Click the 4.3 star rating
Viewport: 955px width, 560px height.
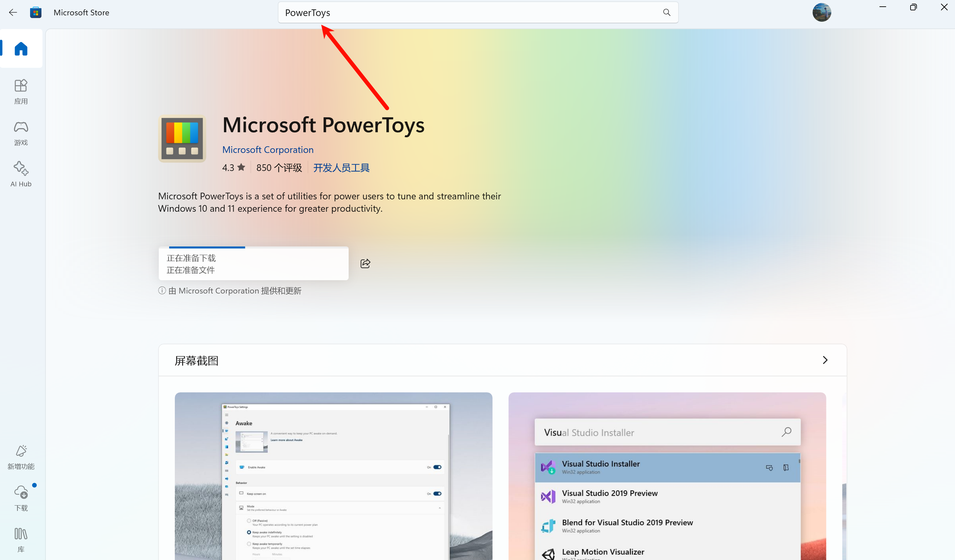coord(233,168)
